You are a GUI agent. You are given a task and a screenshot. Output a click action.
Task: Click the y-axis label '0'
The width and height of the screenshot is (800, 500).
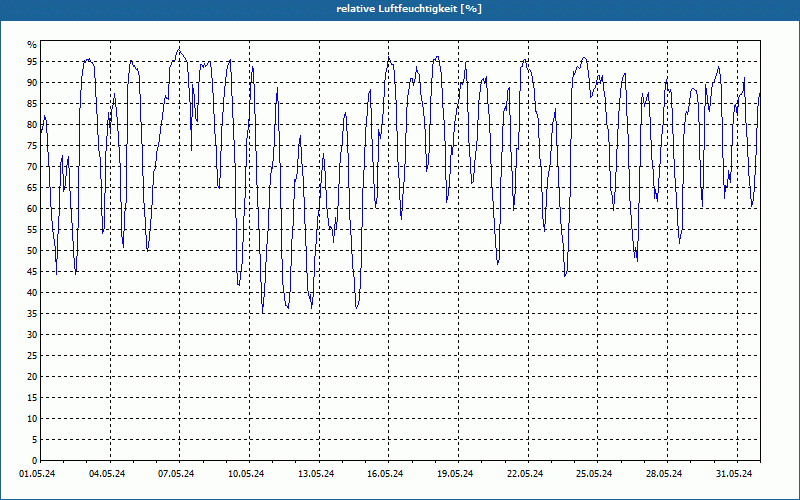(x=34, y=461)
